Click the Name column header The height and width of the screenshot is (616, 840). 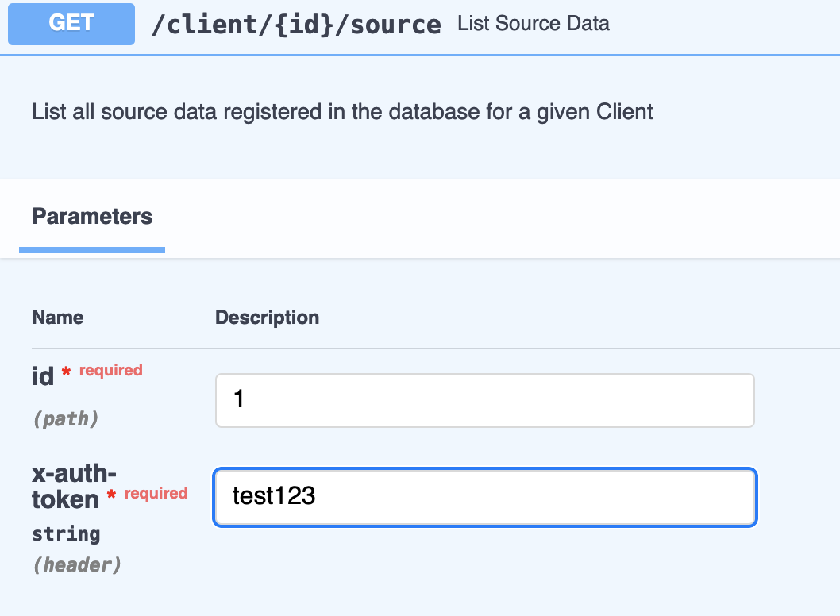point(58,317)
